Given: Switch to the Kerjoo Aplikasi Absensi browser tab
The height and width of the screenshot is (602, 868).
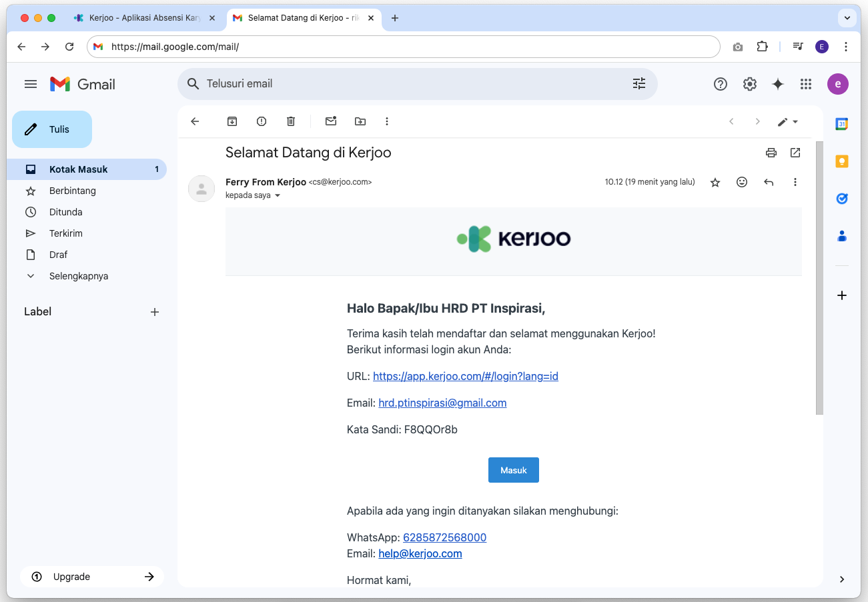Looking at the screenshot, I should [x=144, y=18].
